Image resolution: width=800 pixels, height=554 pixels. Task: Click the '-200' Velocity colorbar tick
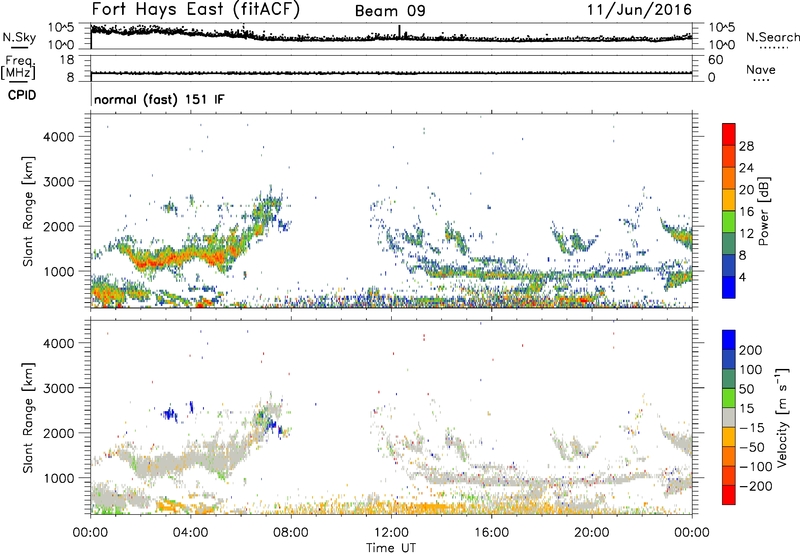click(755, 486)
